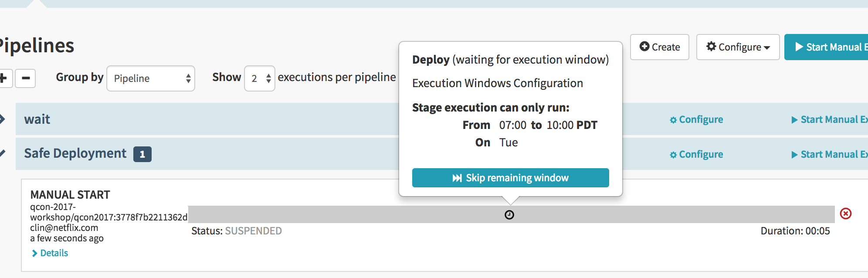The height and width of the screenshot is (278, 868).
Task: Select the Safe Deployment pipeline header
Action: pyautogui.click(x=75, y=153)
